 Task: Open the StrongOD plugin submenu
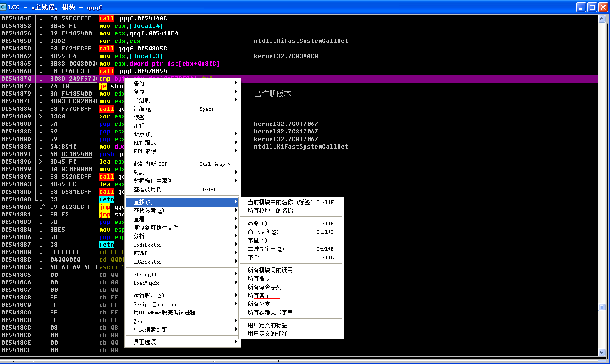pos(183,274)
